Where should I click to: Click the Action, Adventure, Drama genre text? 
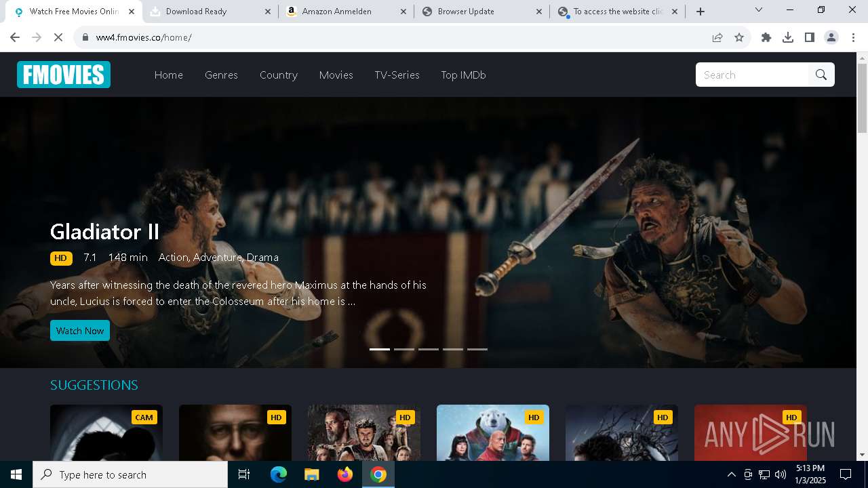(x=218, y=258)
